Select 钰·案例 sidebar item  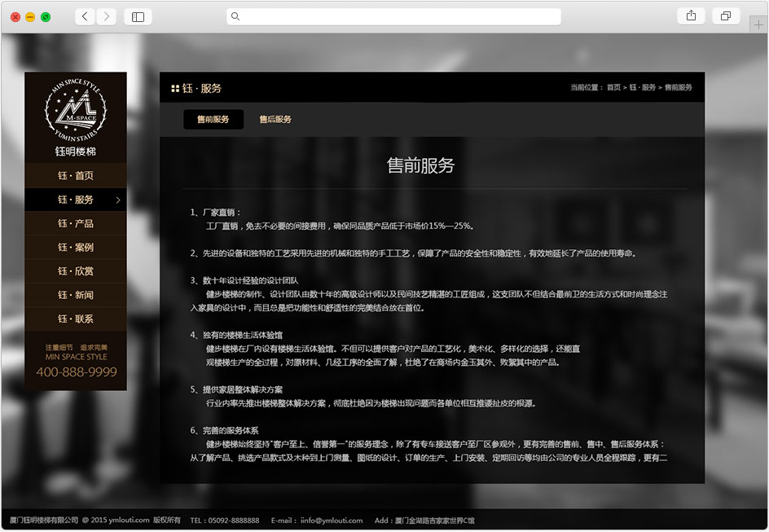pyautogui.click(x=76, y=248)
